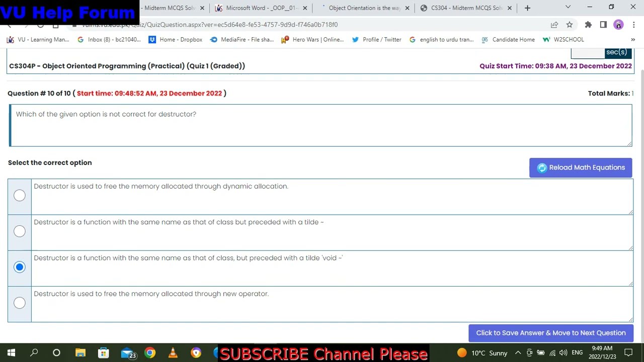Viewport: 644px width, 362px height.
Task: Open the Extensions puzzle icon
Action: (x=588, y=25)
